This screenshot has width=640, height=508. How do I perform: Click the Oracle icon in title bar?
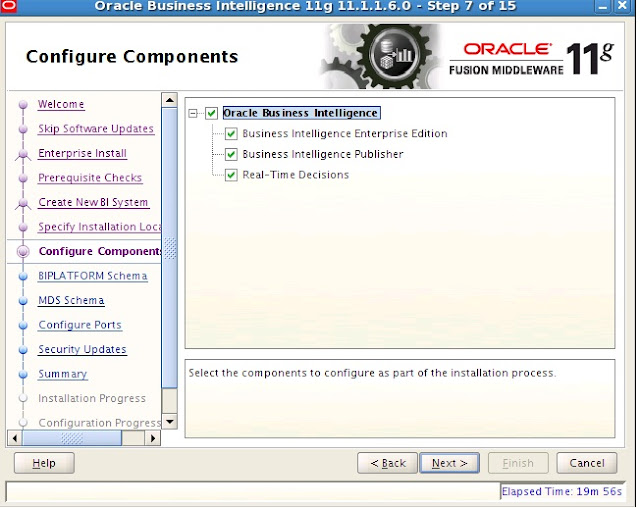tap(8, 6)
